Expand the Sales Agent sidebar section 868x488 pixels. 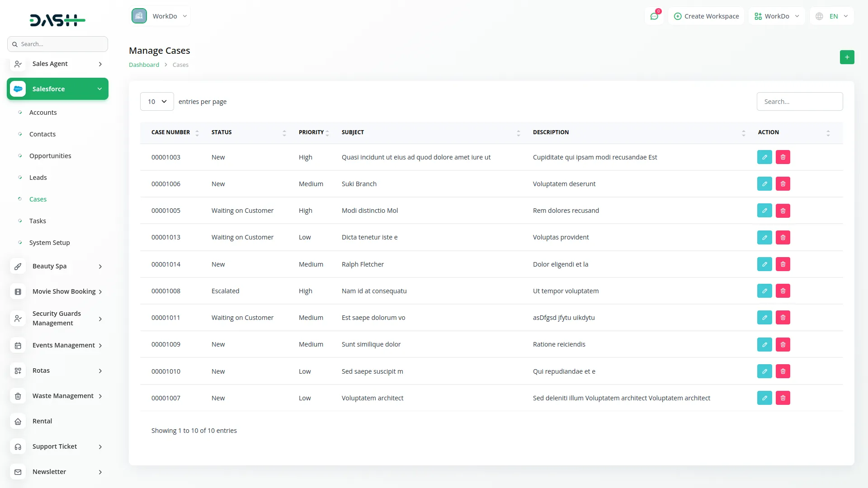[57, 64]
